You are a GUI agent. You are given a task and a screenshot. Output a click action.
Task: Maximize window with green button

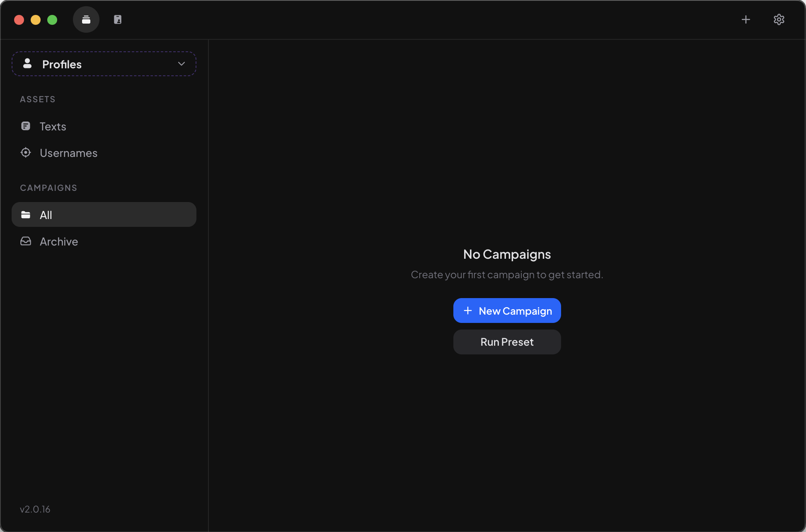click(52, 20)
